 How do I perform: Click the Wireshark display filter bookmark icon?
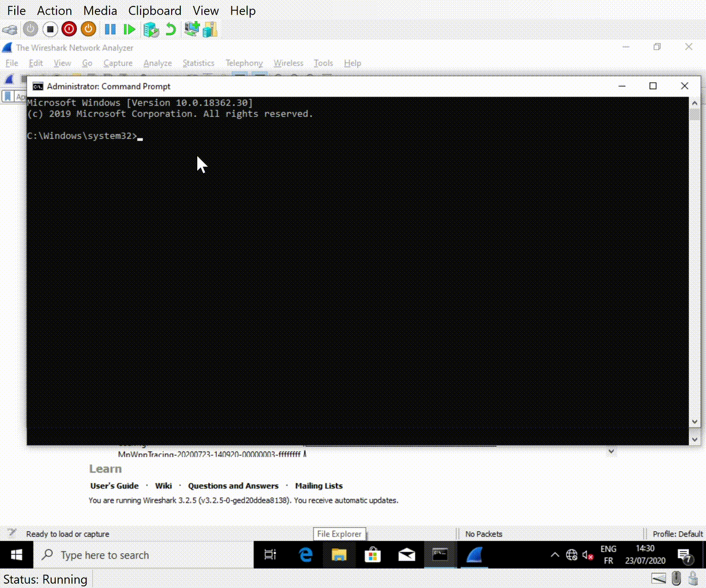[x=8, y=96]
